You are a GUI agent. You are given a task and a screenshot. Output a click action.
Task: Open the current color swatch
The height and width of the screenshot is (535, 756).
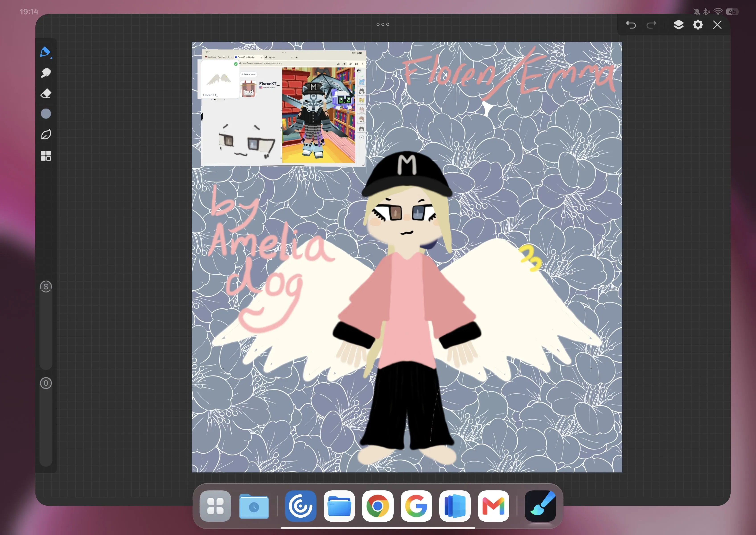click(x=46, y=114)
